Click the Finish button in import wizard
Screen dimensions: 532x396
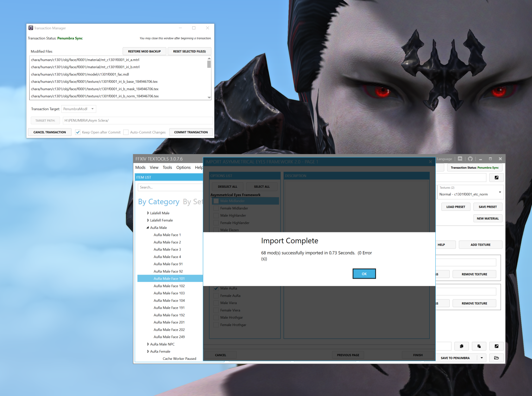coord(418,355)
